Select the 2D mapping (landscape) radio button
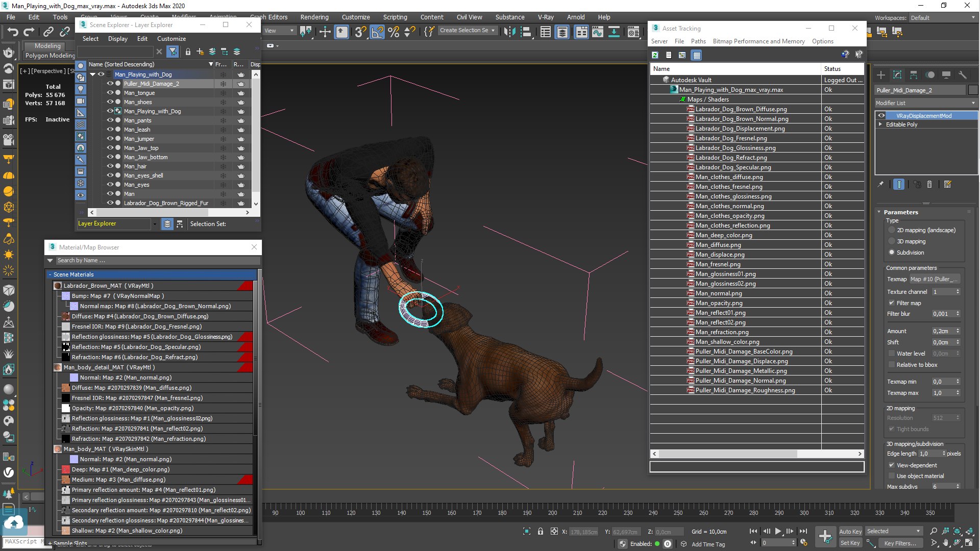Viewport: 980px width, 551px height. [892, 230]
